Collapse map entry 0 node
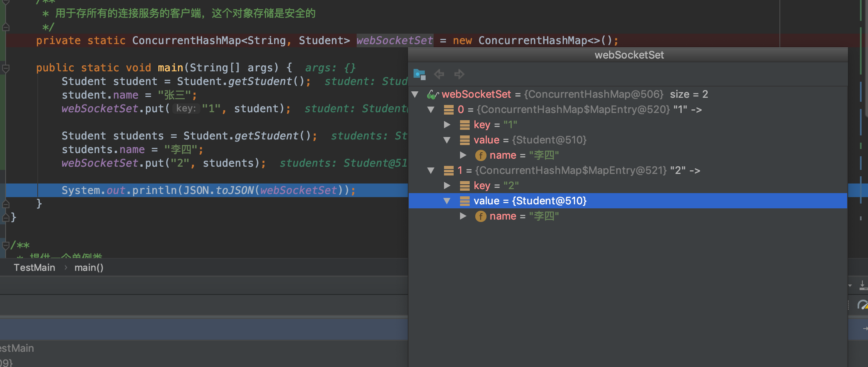This screenshot has width=868, height=367. 431,110
